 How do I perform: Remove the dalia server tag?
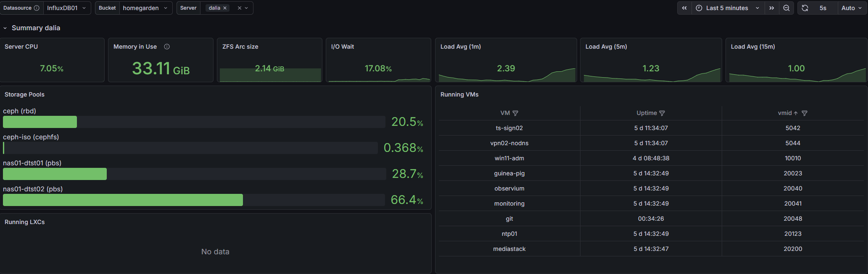225,8
